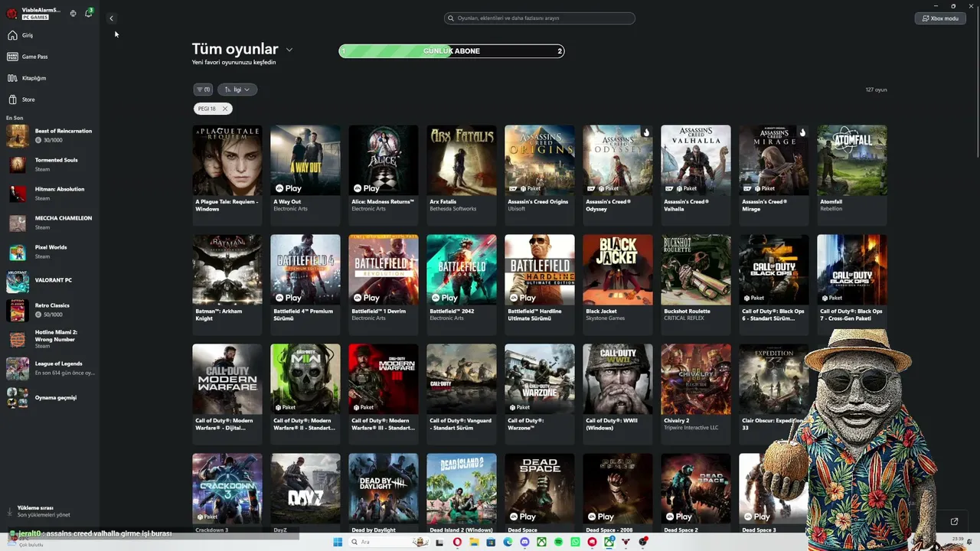Open Oynama geçmişi play history
Image resolution: width=980 pixels, height=551 pixels.
click(50, 397)
